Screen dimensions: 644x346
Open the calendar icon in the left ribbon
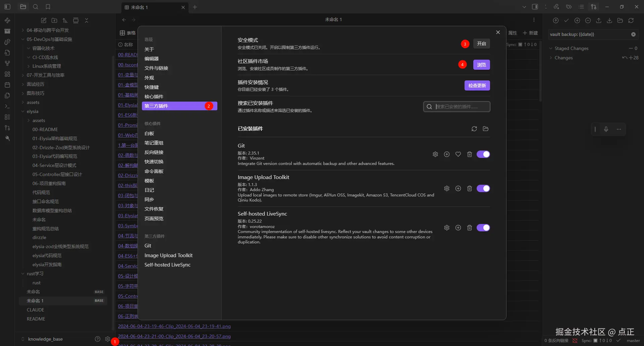tap(7, 85)
